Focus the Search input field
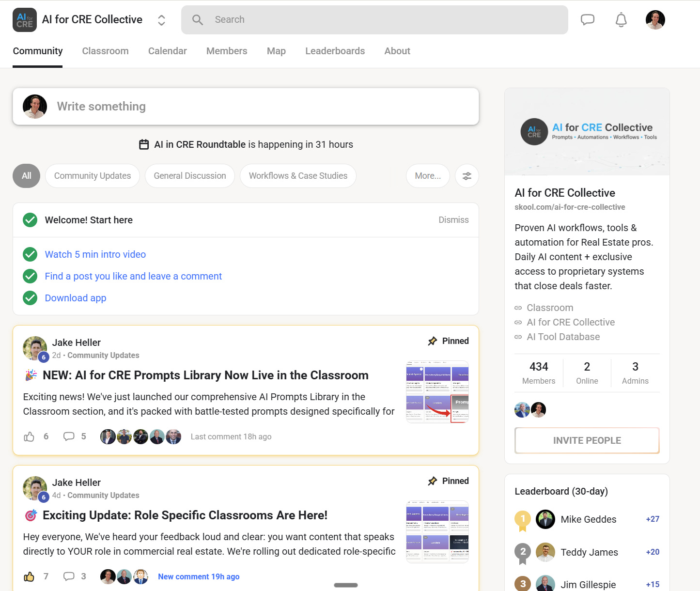Viewport: 700px width, 591px height. coord(374,20)
